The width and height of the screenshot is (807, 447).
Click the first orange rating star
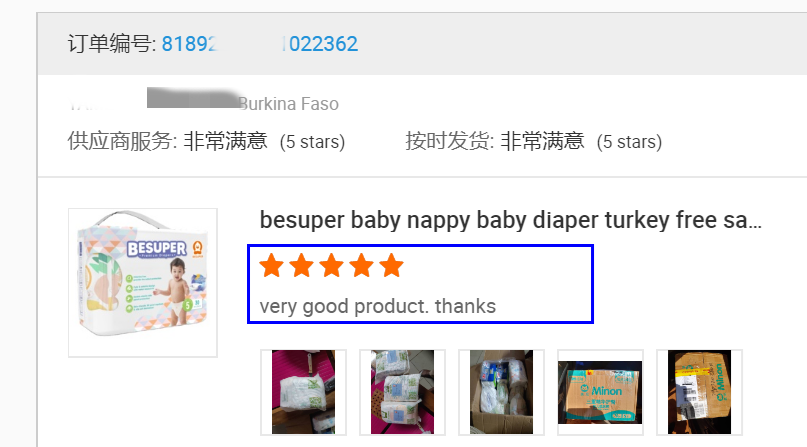271,265
